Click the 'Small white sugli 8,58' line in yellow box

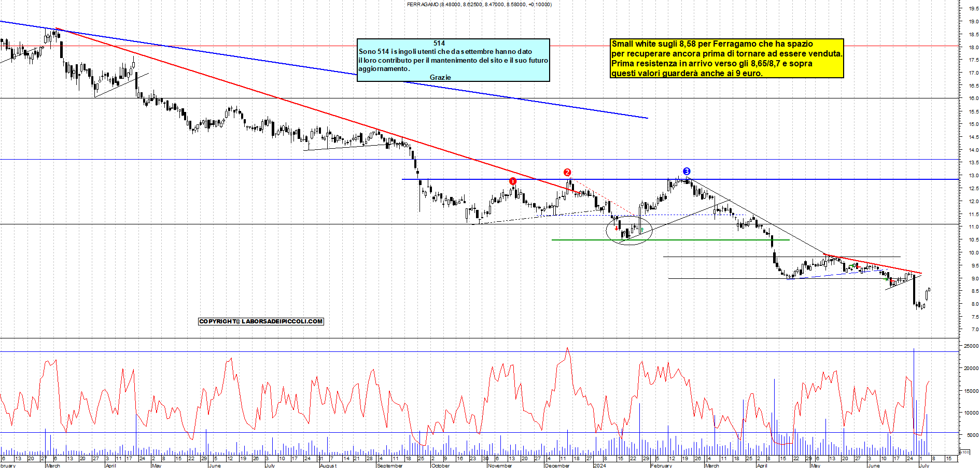pos(712,44)
